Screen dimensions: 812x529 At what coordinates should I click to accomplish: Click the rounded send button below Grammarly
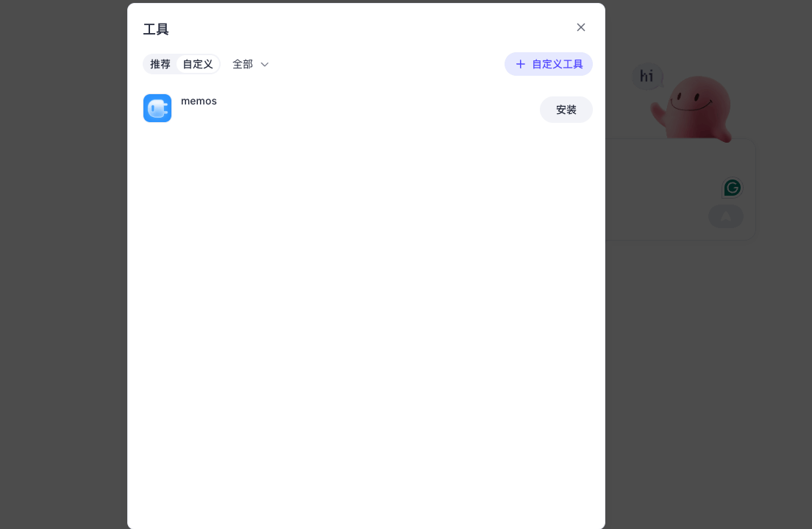(x=726, y=216)
